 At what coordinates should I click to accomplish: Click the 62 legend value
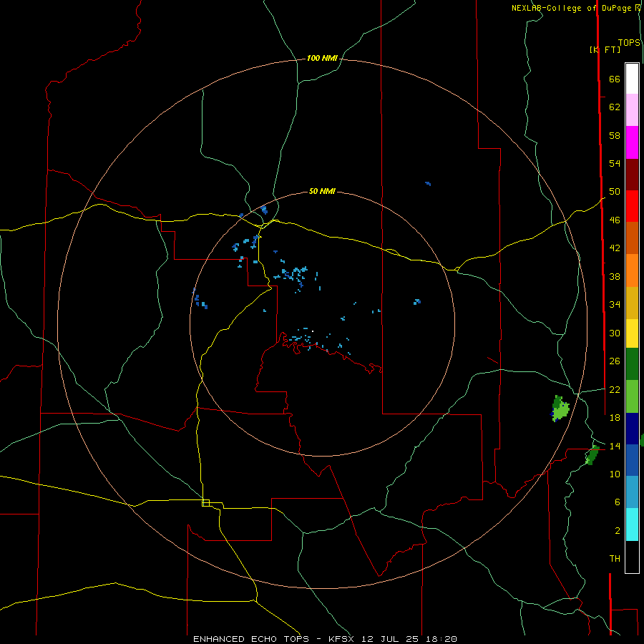click(615, 107)
